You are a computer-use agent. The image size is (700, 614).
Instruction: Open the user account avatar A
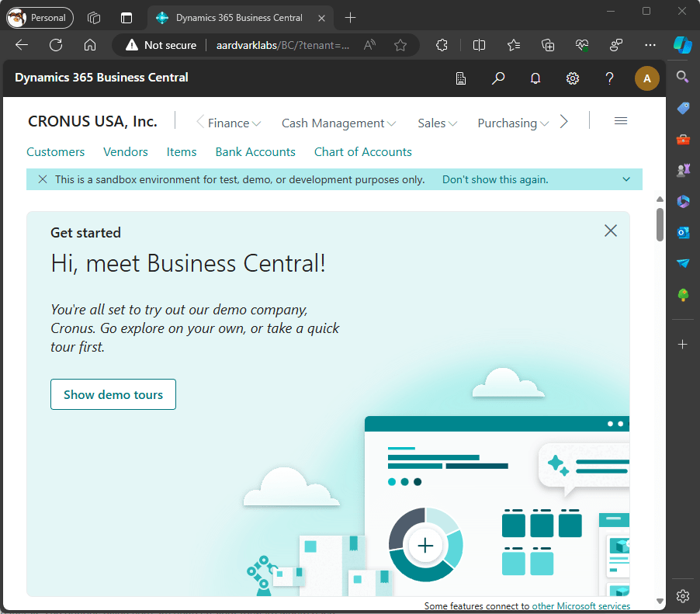coord(647,78)
